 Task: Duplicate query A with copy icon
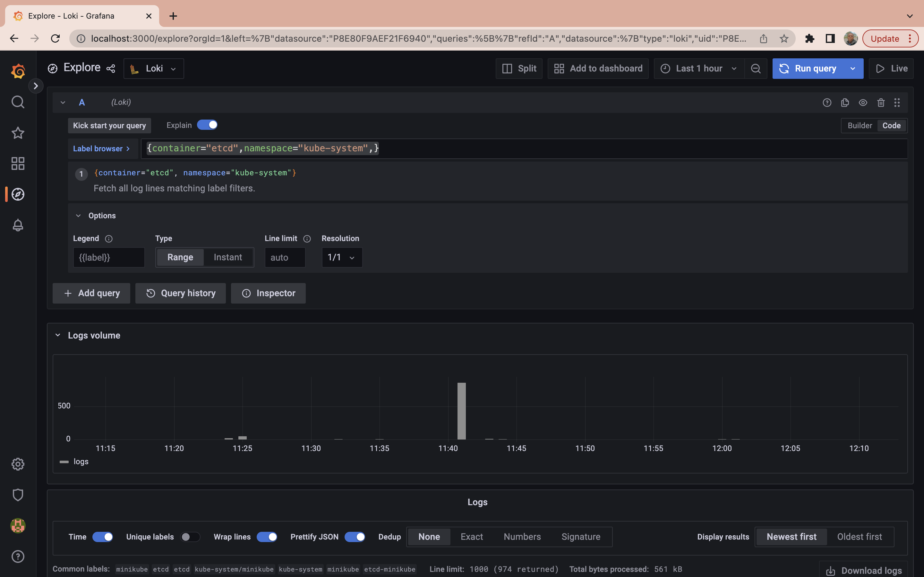[844, 102]
